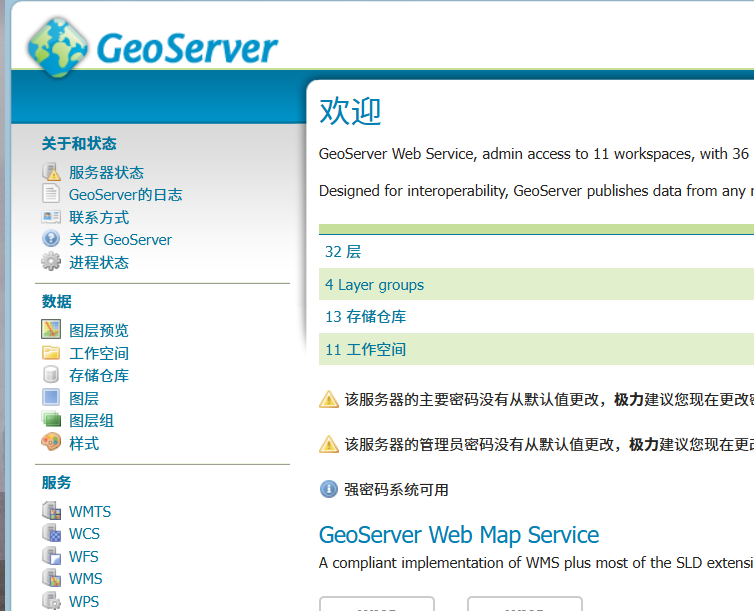Click the 图层预览 map icon
Image resolution: width=754 pixels, height=611 pixels.
pos(51,329)
